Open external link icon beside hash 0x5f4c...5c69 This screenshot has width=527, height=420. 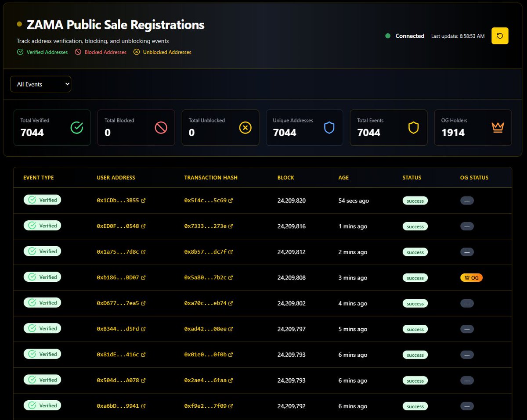231,201
